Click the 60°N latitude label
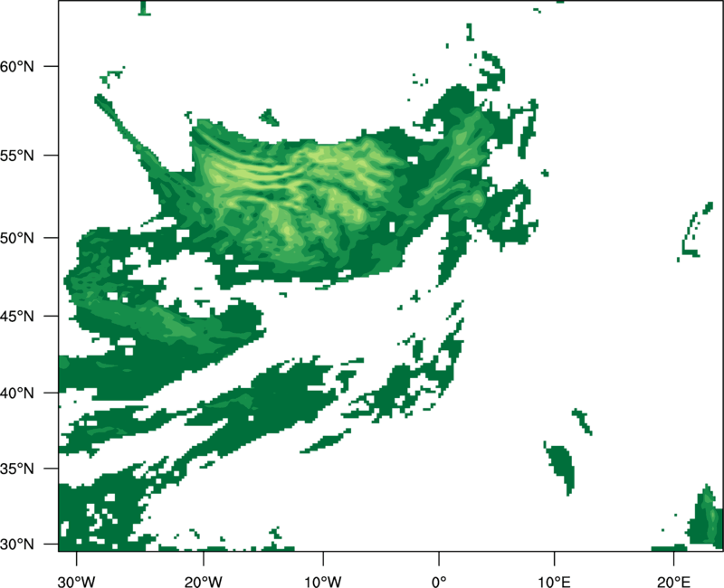Image resolution: width=724 pixels, height=588 pixels. tap(17, 66)
